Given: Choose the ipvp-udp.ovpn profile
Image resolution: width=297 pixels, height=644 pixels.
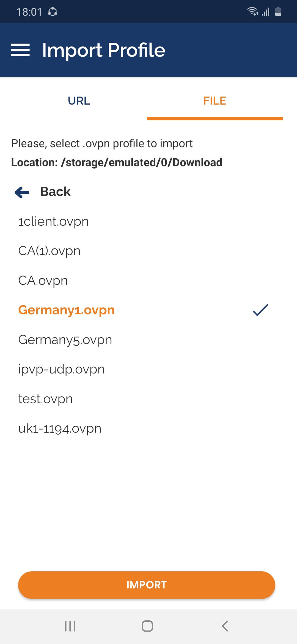Looking at the screenshot, I should 61,369.
